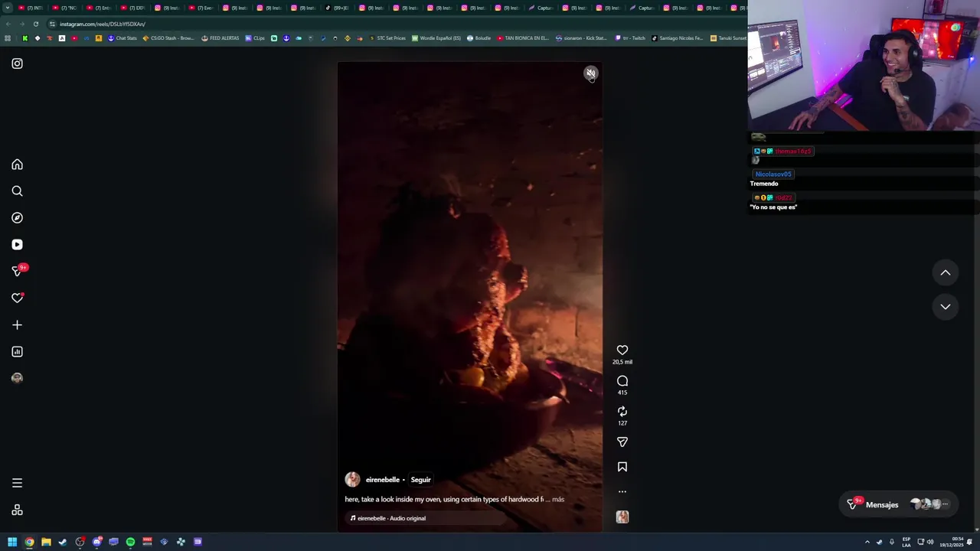Open the Chat Stats bookmark
This screenshot has width=980, height=551.
coord(122,38)
